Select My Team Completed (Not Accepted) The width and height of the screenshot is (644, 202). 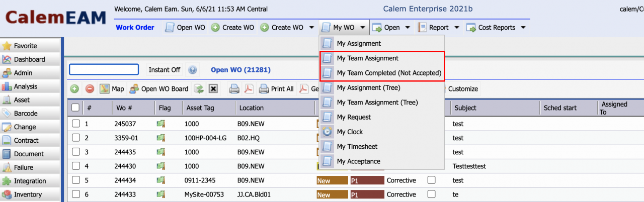click(x=382, y=73)
